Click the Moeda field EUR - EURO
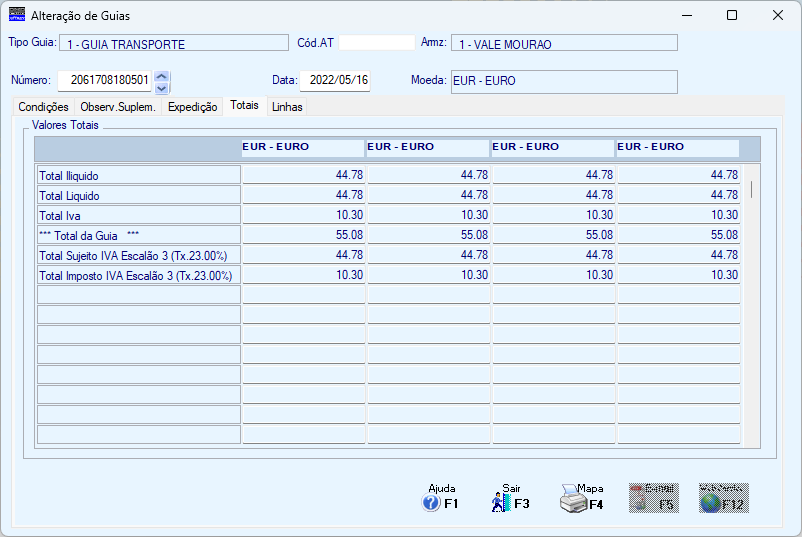802x537 pixels. pos(564,82)
